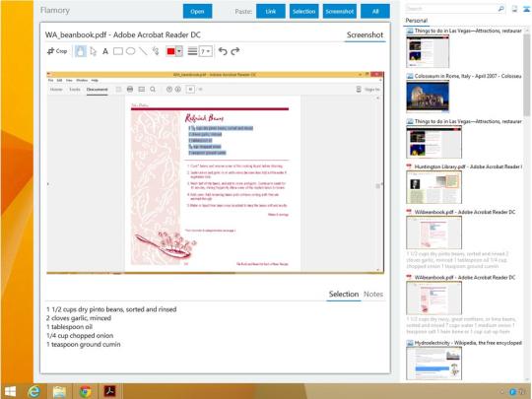Open the Windows Start button
Viewport: 532px width, 399px height.
[10, 391]
